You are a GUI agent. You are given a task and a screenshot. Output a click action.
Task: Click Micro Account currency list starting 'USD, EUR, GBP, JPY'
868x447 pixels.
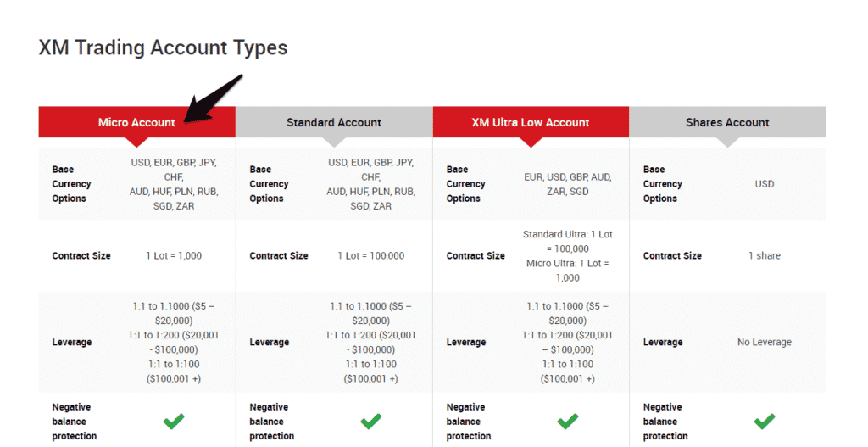click(174, 184)
